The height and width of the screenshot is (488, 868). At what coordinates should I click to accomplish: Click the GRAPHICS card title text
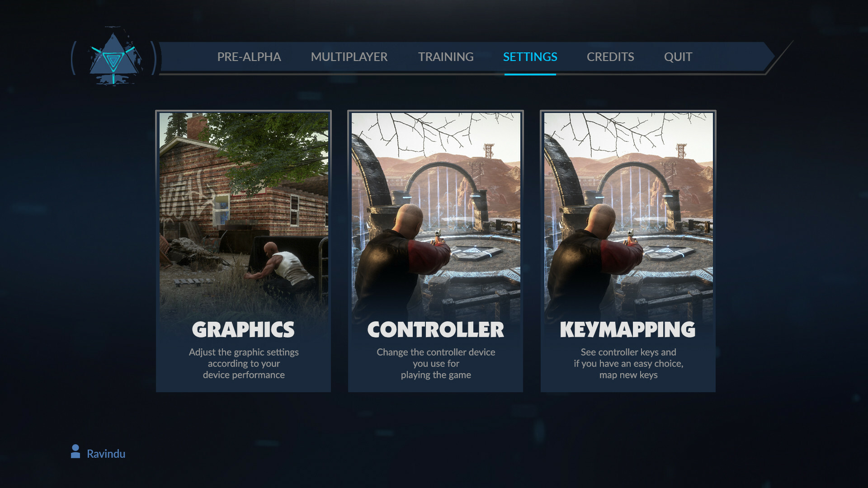click(243, 329)
